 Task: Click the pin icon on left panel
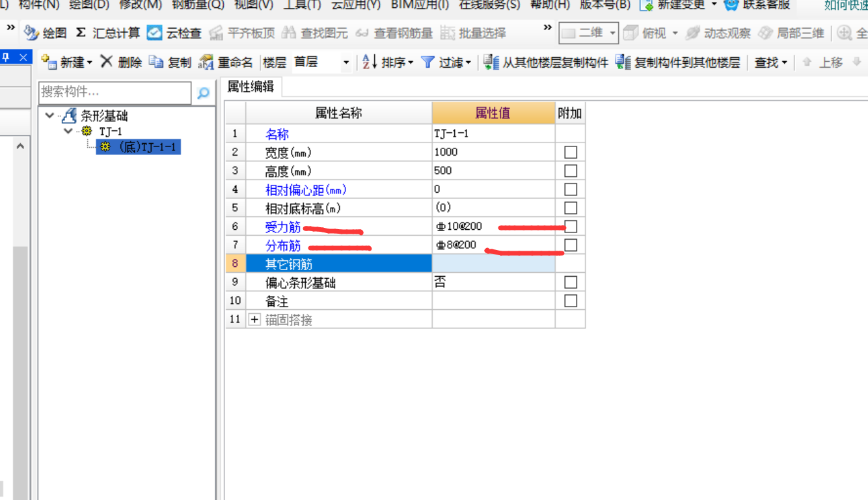tap(6, 57)
